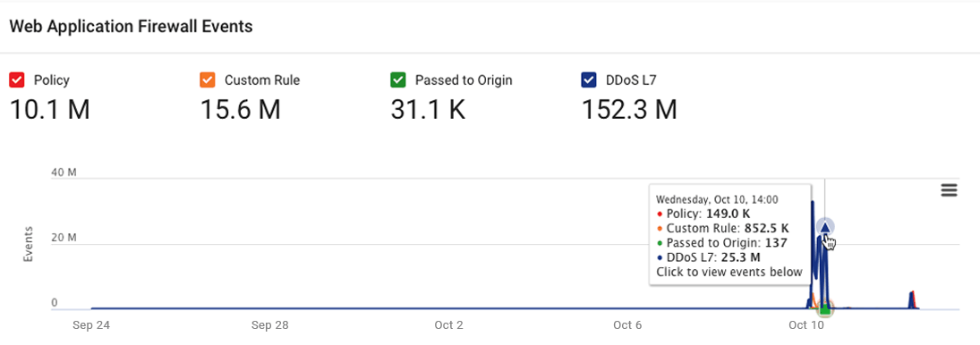980x345 pixels.
Task: Disable the green Passed to Origin checkbox
Action: [398, 80]
